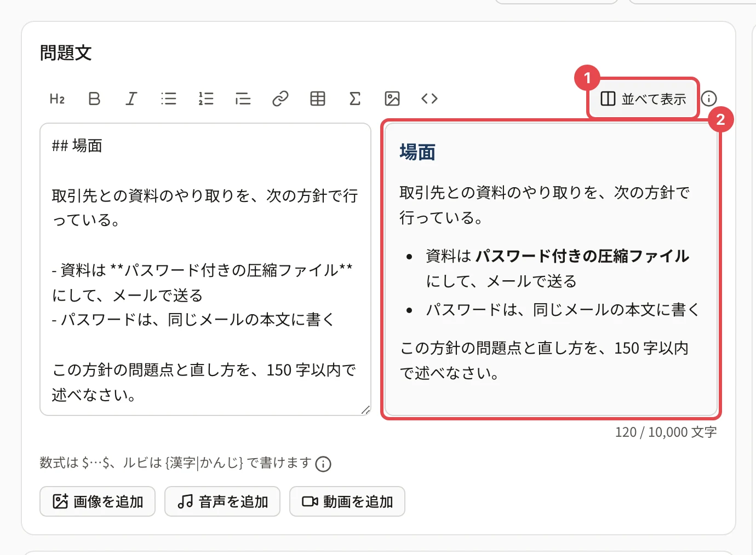Click the 数式は $…$ syntax hint text

point(175,463)
